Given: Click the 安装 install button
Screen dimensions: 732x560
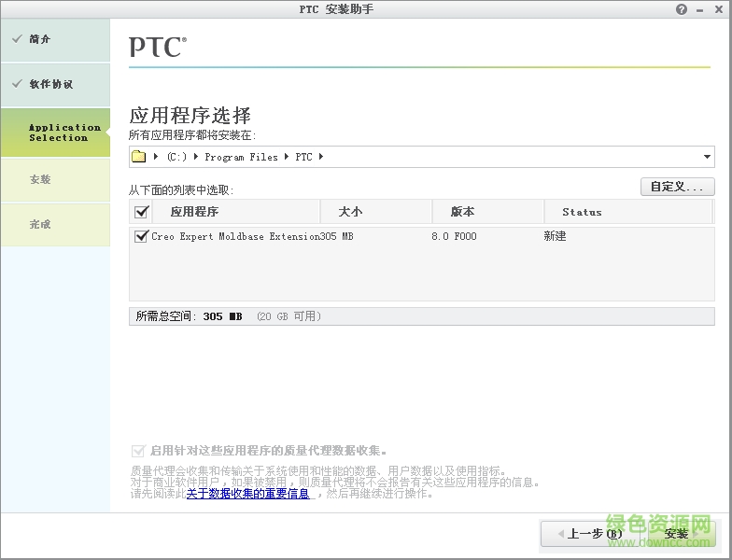Looking at the screenshot, I should click(x=676, y=534).
